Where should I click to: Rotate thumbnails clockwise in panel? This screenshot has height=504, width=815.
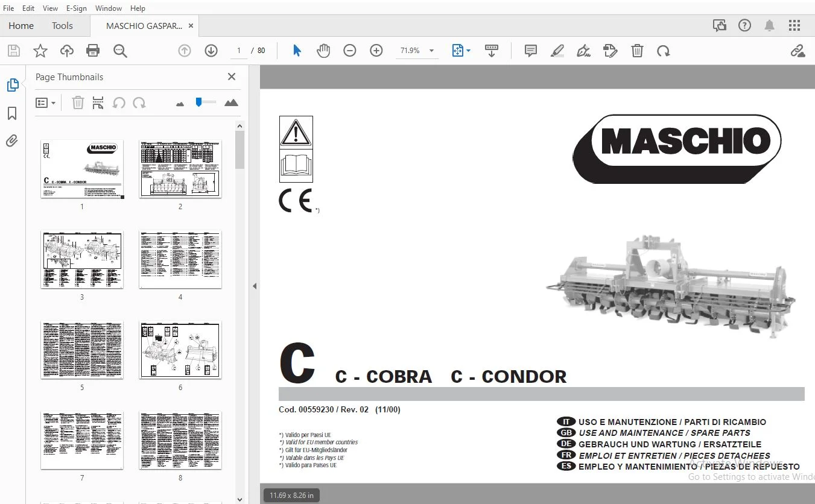tap(139, 103)
